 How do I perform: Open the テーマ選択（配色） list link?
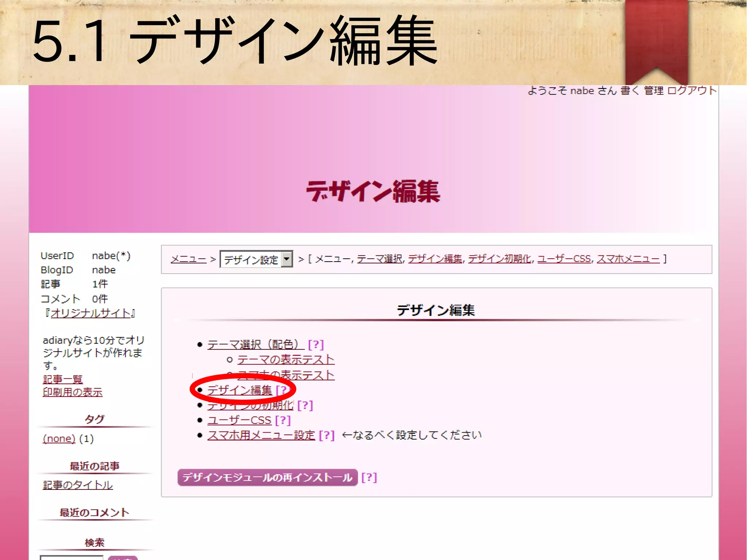click(x=256, y=344)
